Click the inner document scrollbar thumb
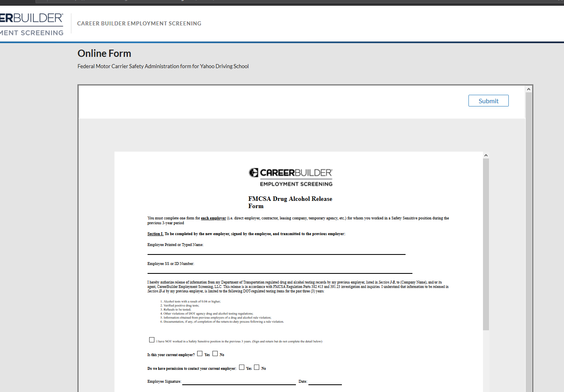564x392 pixels. coord(486,244)
